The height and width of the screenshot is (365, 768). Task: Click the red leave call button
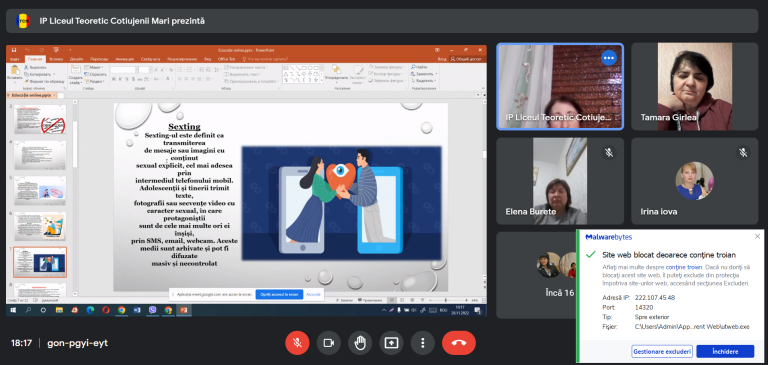[459, 343]
